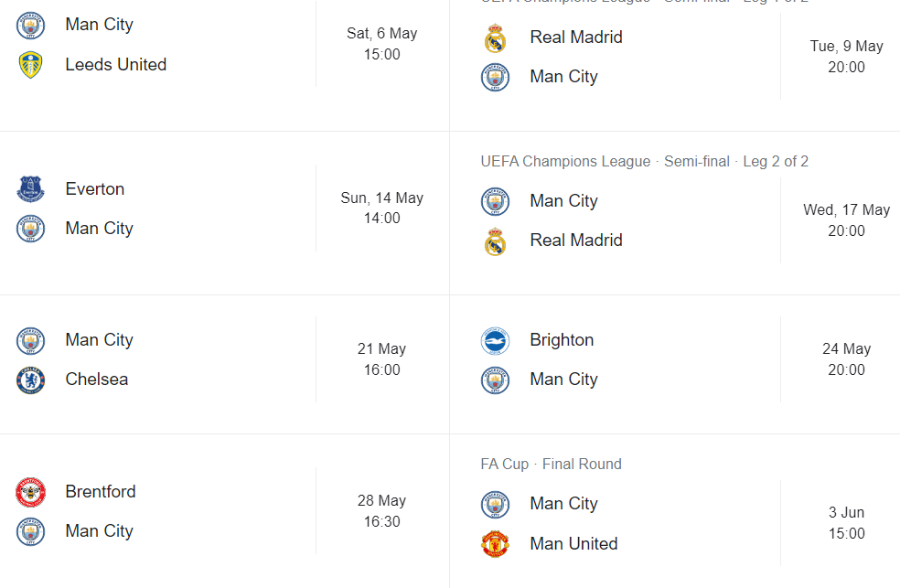Click the FA Cup Final Round label
This screenshot has height=588, width=900.
point(551,464)
